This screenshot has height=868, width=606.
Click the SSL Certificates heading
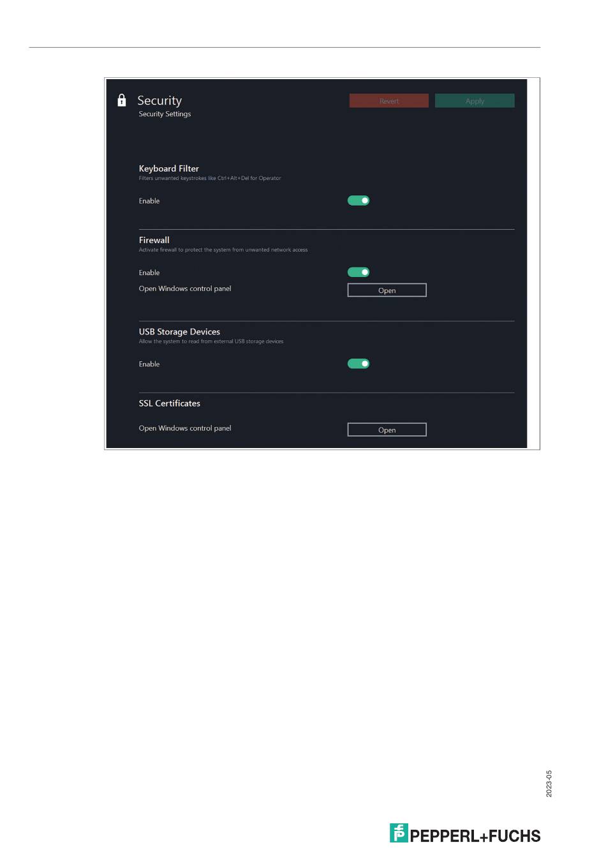tap(170, 403)
